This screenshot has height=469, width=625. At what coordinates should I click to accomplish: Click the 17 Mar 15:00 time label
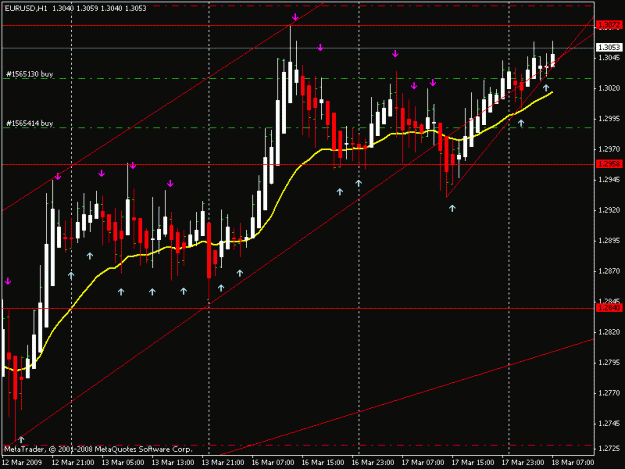[x=473, y=462]
